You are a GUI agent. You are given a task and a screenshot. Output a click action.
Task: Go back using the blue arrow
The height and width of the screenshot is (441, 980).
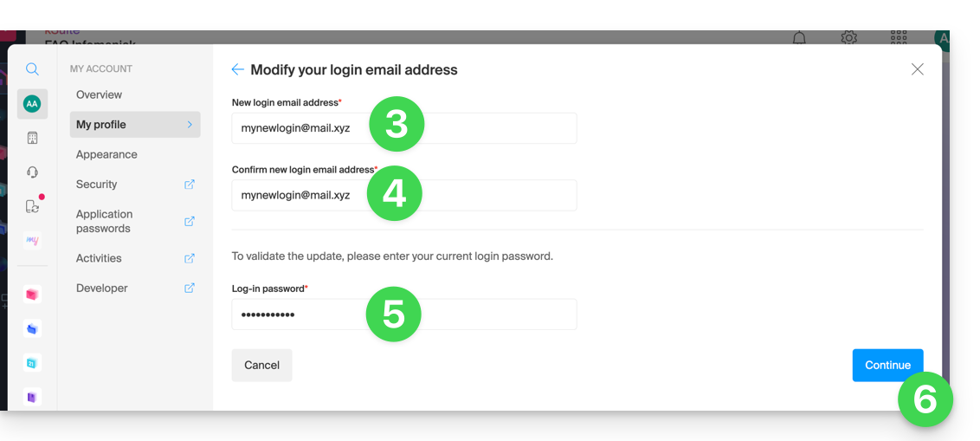pyautogui.click(x=237, y=69)
